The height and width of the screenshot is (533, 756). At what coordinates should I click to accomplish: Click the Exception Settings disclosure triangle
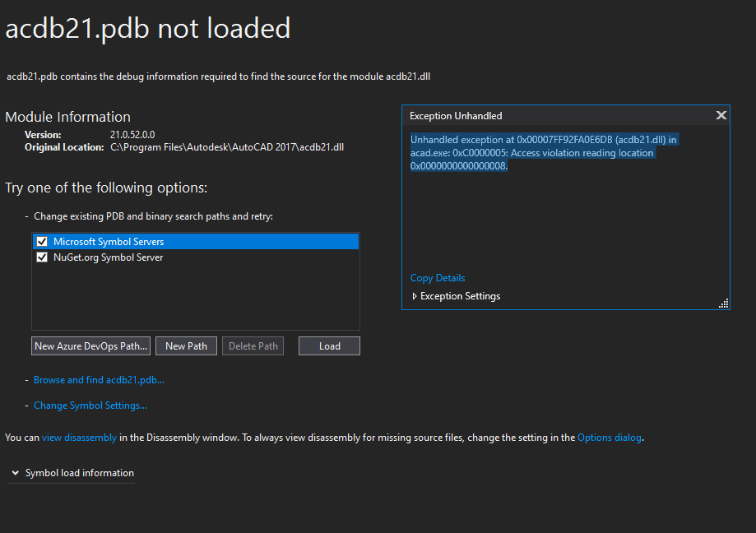(x=415, y=295)
